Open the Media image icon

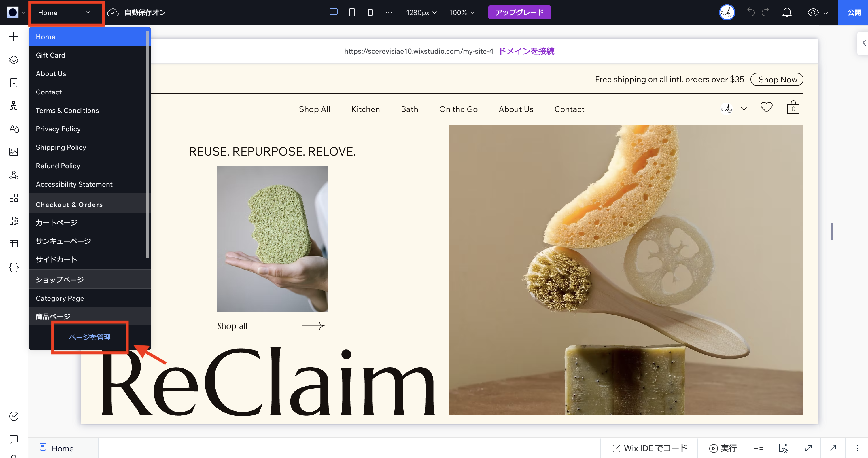pos(14,152)
